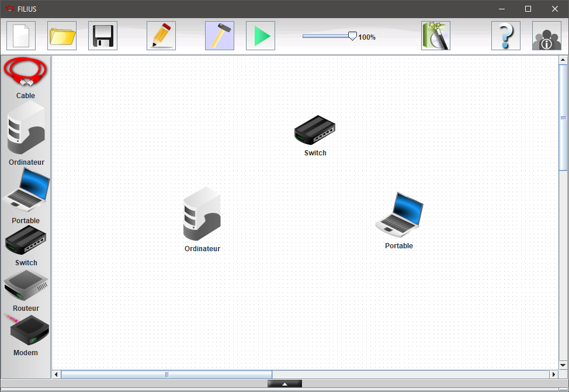Switch to documentation mode with the pencil icon
Viewport: 569px width, 392px height.
(x=161, y=36)
